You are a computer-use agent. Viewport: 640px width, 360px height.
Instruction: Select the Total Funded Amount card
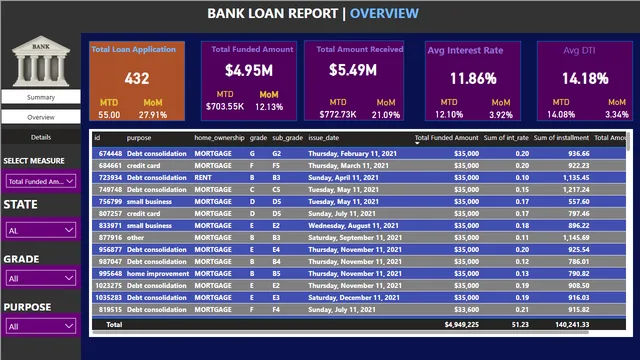249,81
